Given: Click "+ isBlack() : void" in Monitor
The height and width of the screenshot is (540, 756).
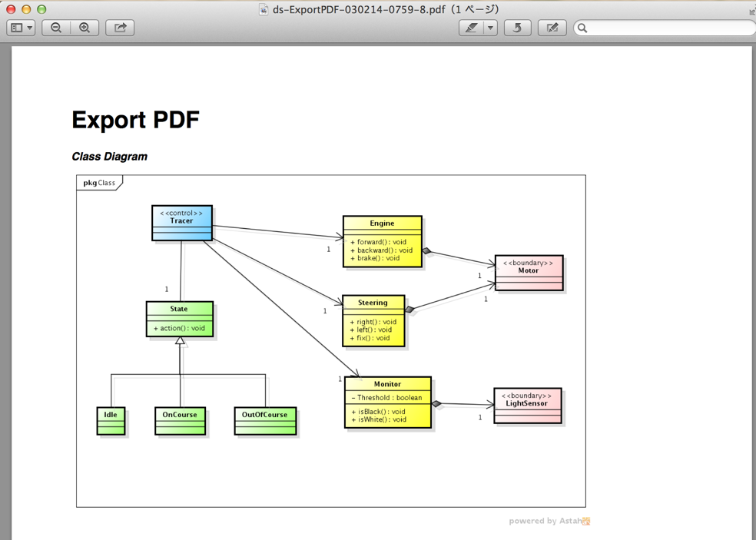Looking at the screenshot, I should pyautogui.click(x=379, y=411).
